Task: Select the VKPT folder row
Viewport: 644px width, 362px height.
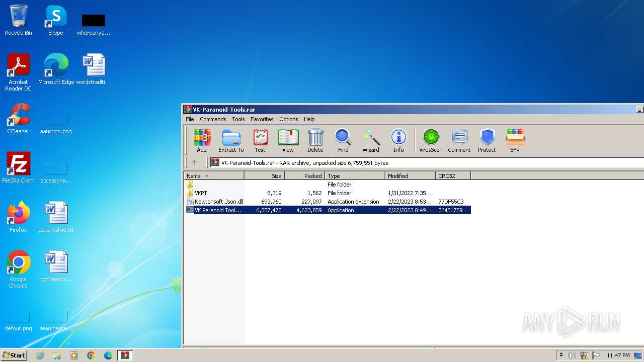Action: [328, 193]
